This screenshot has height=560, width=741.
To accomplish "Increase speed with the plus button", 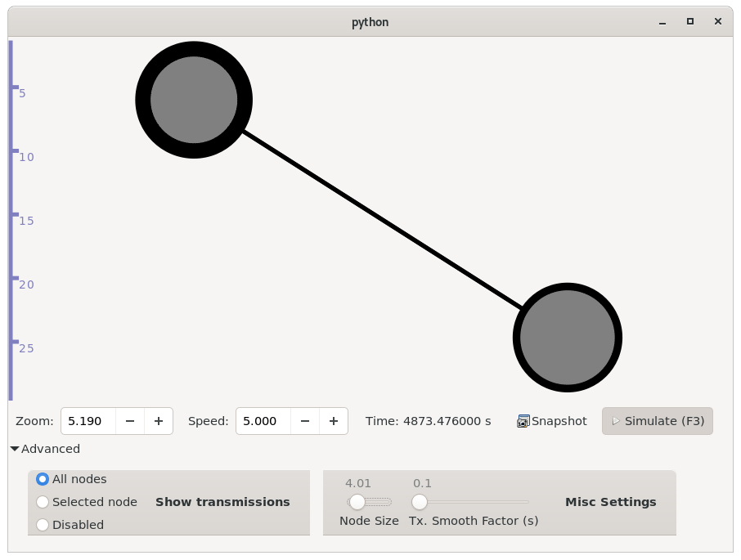I will coord(334,421).
